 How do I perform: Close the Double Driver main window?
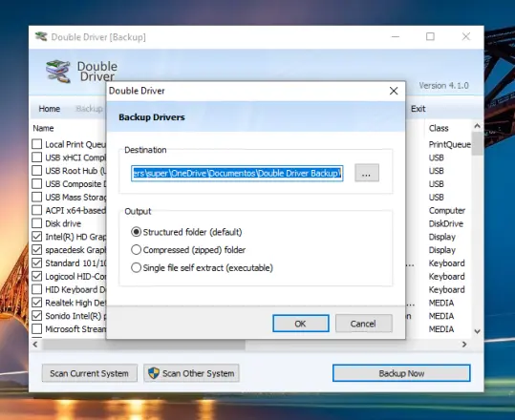coord(465,36)
